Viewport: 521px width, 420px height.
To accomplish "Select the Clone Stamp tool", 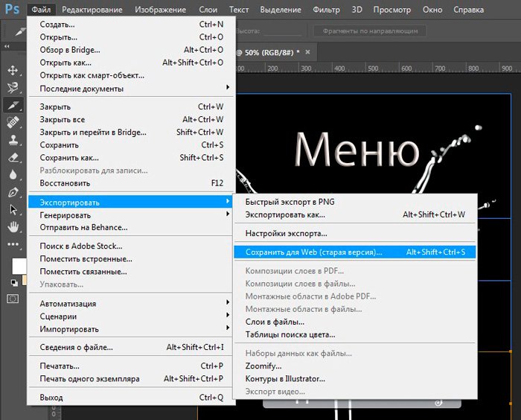I will pyautogui.click(x=13, y=140).
